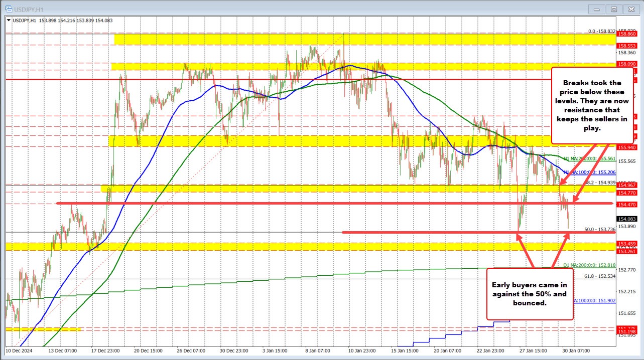Select the yellow zone near 153.459
Screen dimensions: 644x360
pyautogui.click(x=301, y=247)
